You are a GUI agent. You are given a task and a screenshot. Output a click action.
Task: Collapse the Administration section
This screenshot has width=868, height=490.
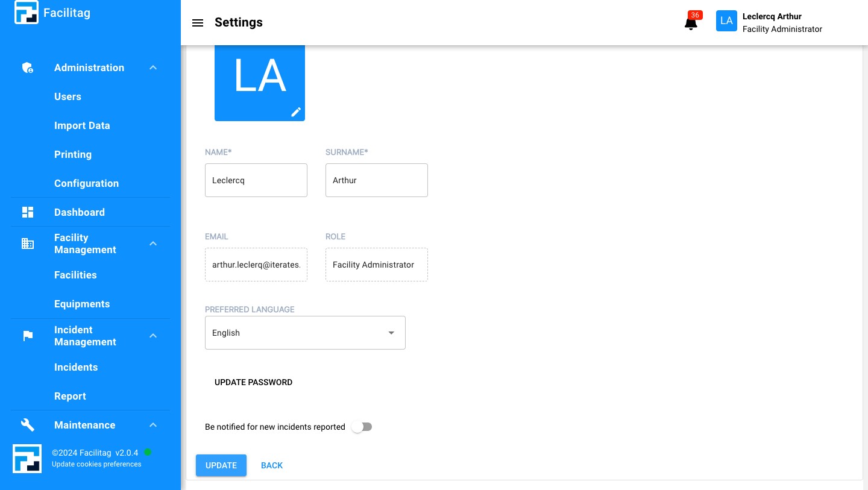point(153,68)
